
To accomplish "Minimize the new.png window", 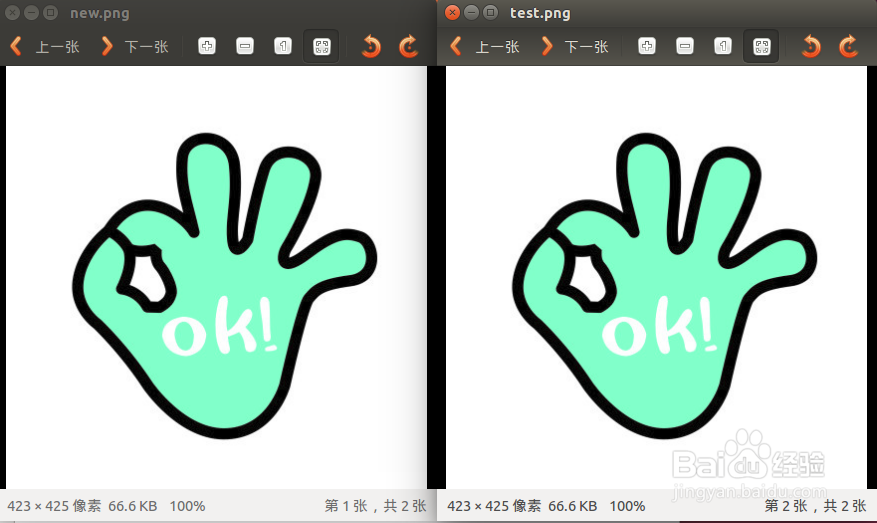I will click(31, 12).
